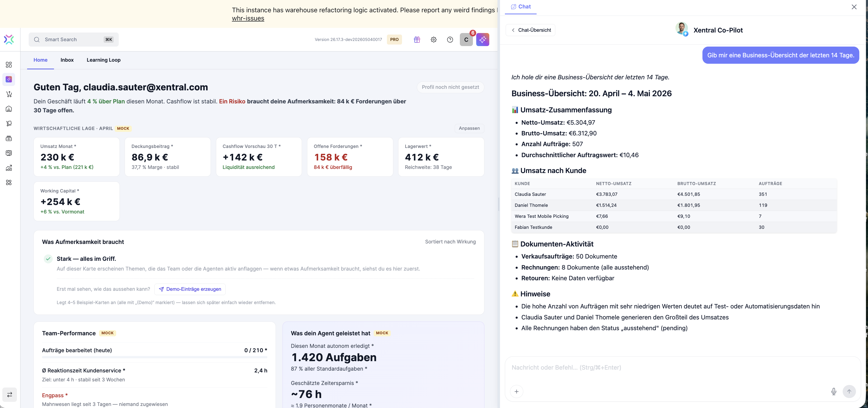Viewport: 868px width, 408px height.
Task: Toggle sidebar collapse arrows at bottom left
Action: (x=9, y=394)
